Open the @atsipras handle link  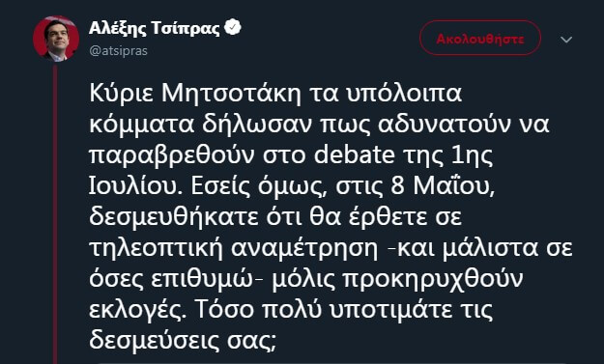[118, 51]
